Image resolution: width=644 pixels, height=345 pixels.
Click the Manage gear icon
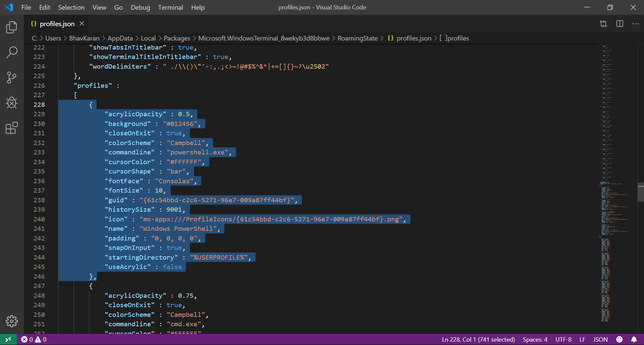tap(12, 321)
